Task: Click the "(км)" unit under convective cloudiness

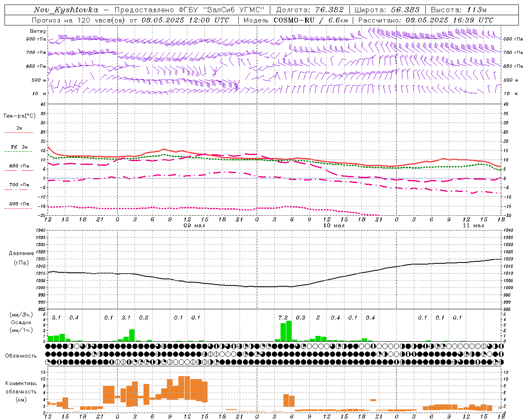Action: tap(21, 399)
